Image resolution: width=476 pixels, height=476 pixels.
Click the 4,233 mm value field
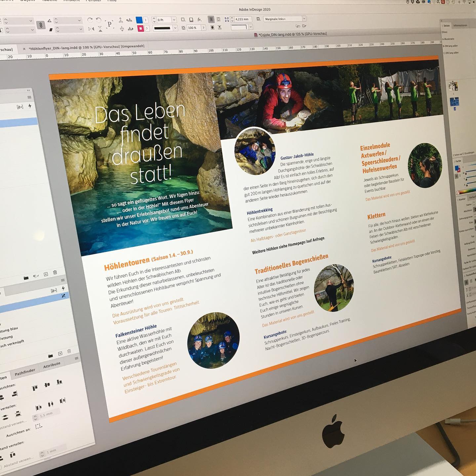tap(243, 19)
